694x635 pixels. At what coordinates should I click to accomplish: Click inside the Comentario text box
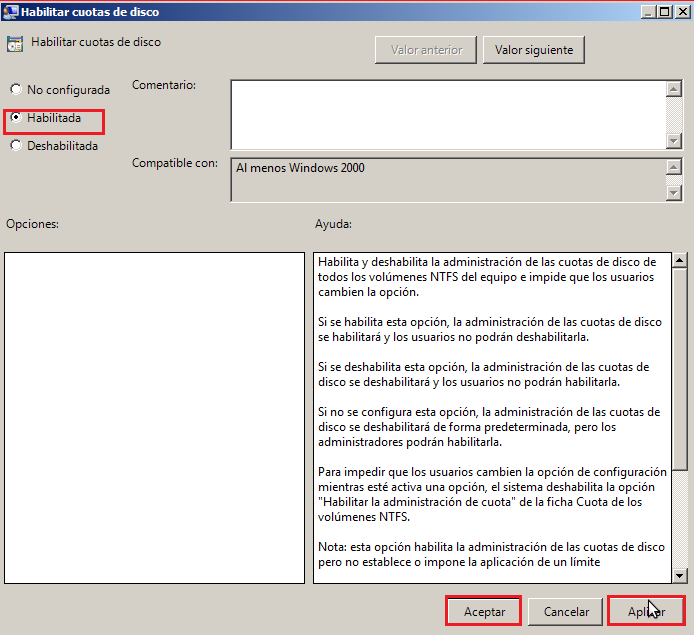tap(448, 115)
